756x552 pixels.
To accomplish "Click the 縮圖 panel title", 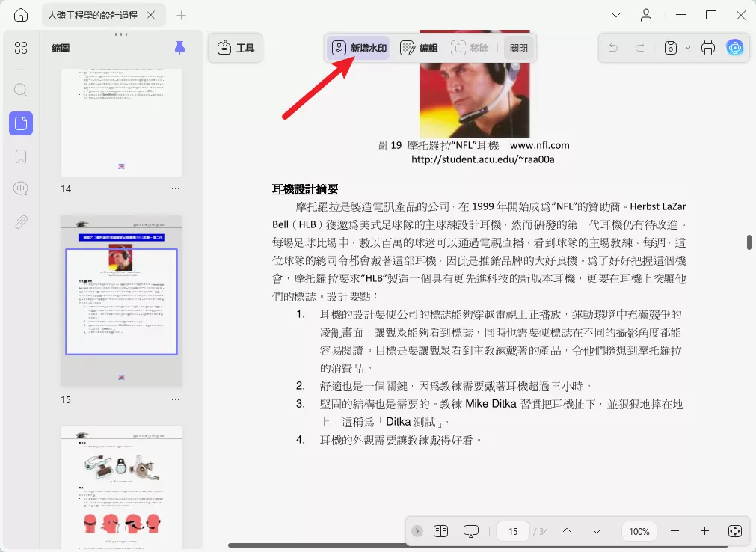I will click(61, 48).
